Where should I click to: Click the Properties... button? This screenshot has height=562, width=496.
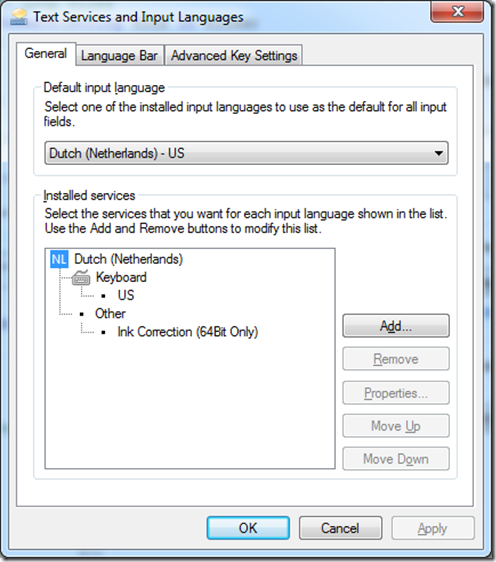coord(396,393)
